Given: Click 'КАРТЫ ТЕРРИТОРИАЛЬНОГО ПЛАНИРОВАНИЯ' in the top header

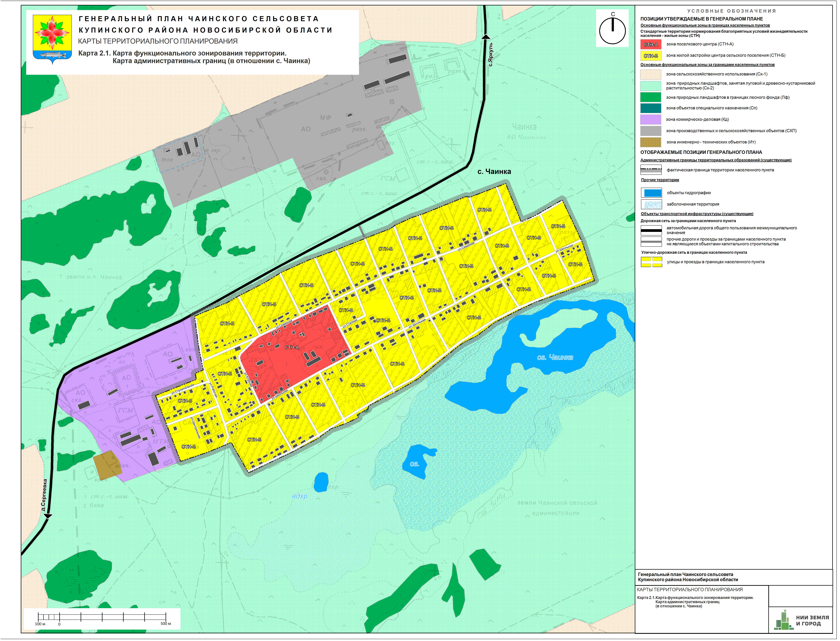Looking at the screenshot, I should click(x=158, y=41).
